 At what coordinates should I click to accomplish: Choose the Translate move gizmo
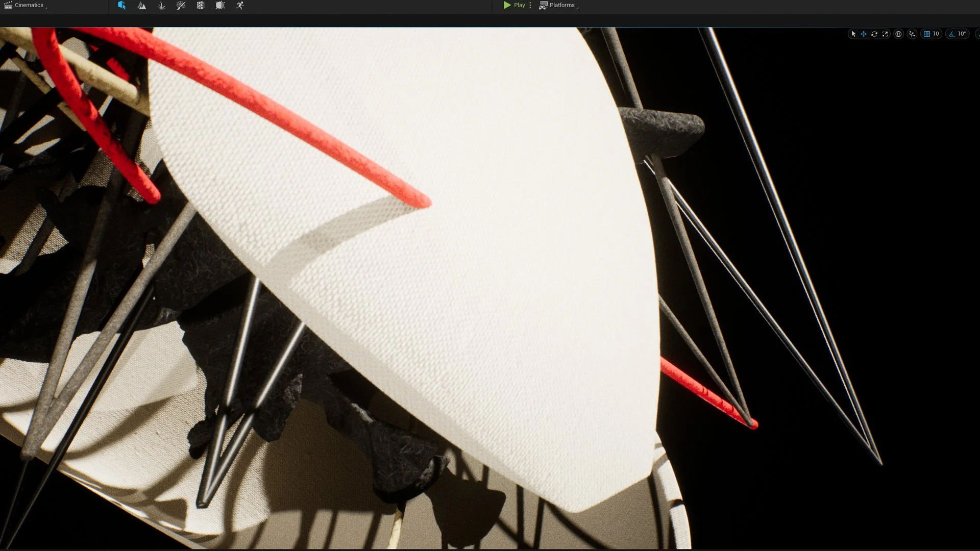(864, 34)
